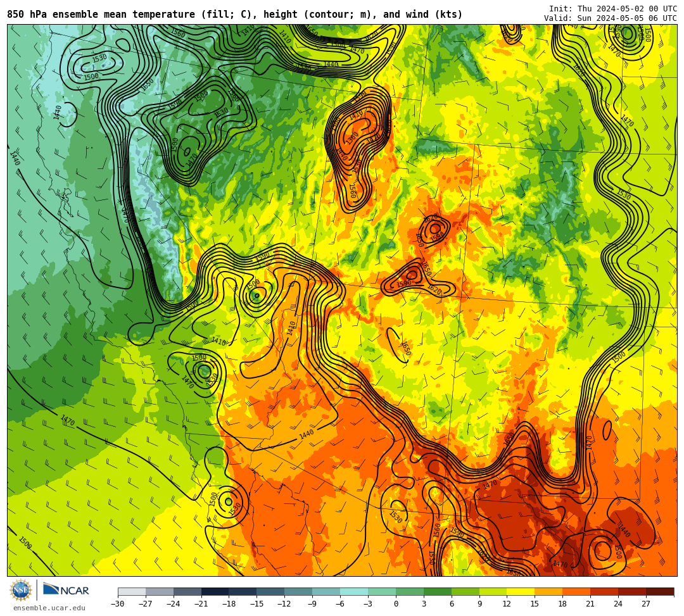Open the ensemble.ucar.edu link text
The width and height of the screenshot is (684, 616).
point(49,608)
